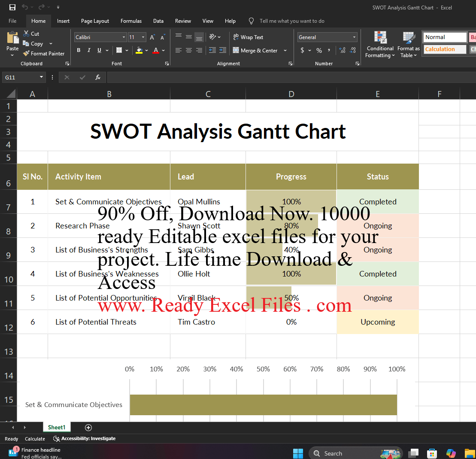Open the File tab
Viewport: 476px width, 459px height.
[12, 21]
